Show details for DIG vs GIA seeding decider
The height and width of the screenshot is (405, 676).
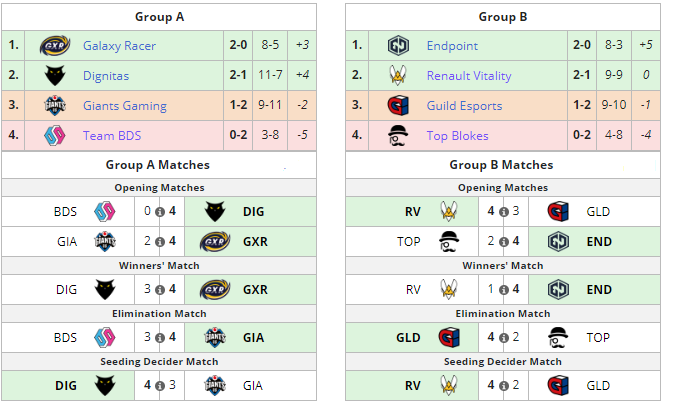click(160, 386)
